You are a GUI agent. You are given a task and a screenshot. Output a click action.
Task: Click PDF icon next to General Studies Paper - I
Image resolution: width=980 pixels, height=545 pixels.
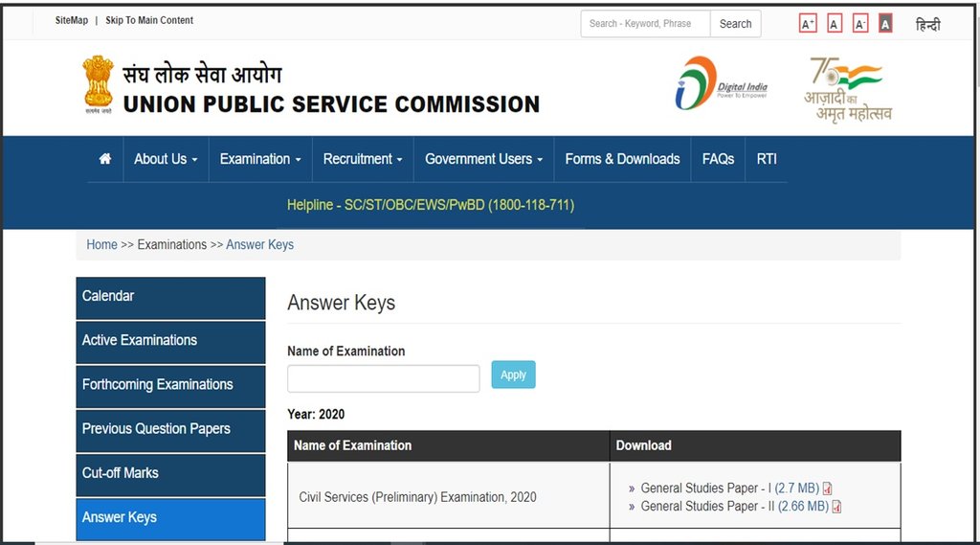[828, 488]
